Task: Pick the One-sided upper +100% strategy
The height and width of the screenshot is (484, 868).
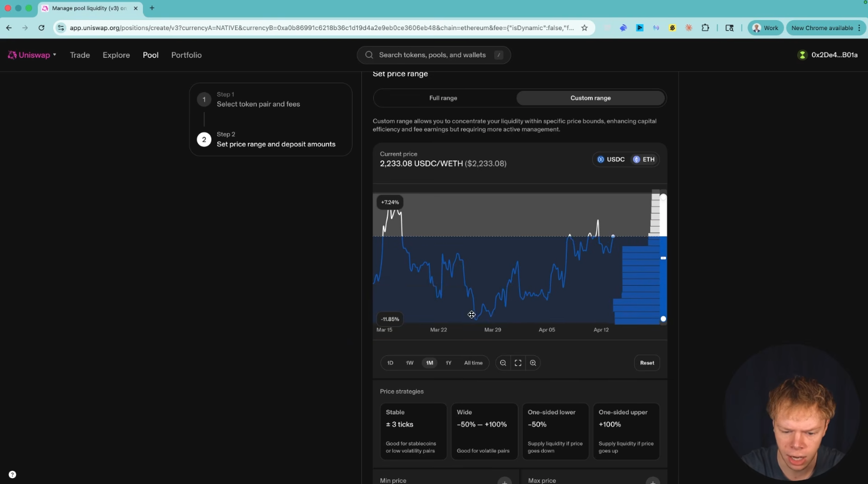Action: click(626, 431)
